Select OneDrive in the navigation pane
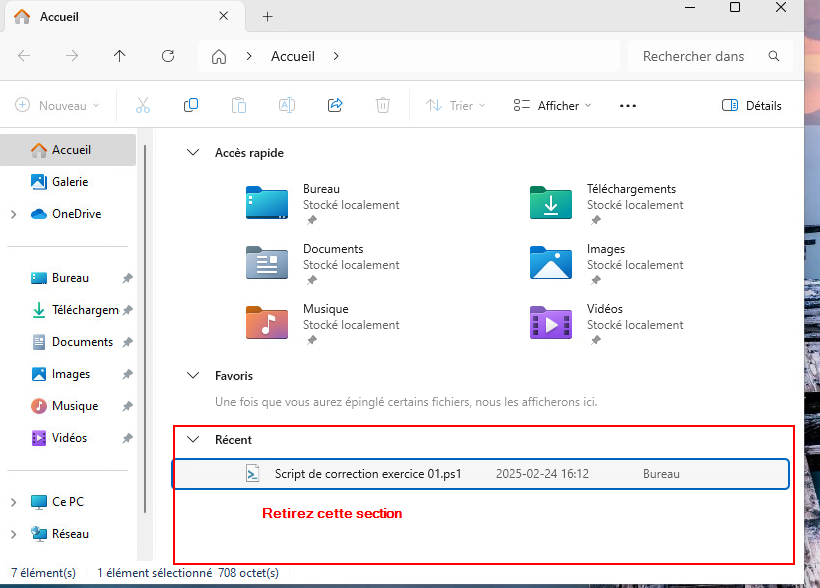This screenshot has height=588, width=820. tap(76, 213)
